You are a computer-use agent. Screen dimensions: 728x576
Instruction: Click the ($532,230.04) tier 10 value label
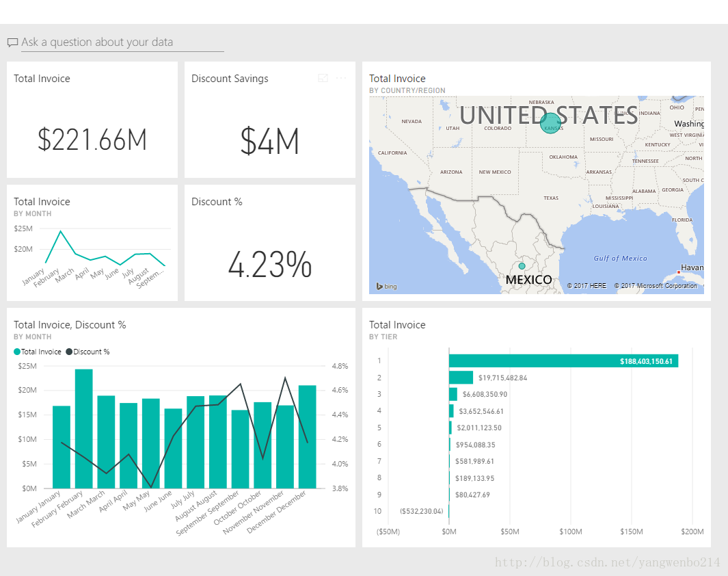pos(422,511)
